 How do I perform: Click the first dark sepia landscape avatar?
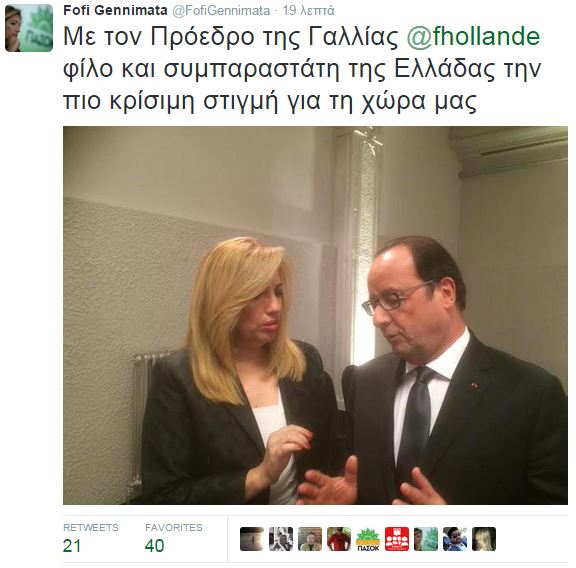252,539
